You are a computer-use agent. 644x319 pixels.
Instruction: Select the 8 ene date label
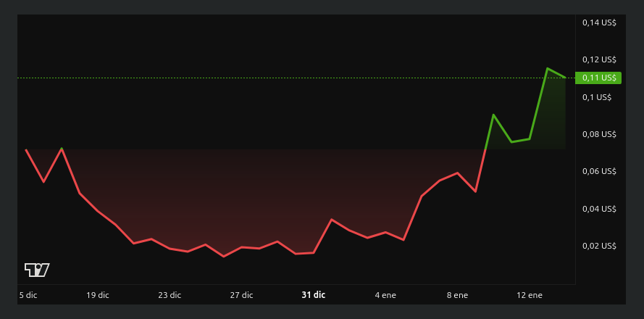click(458, 295)
